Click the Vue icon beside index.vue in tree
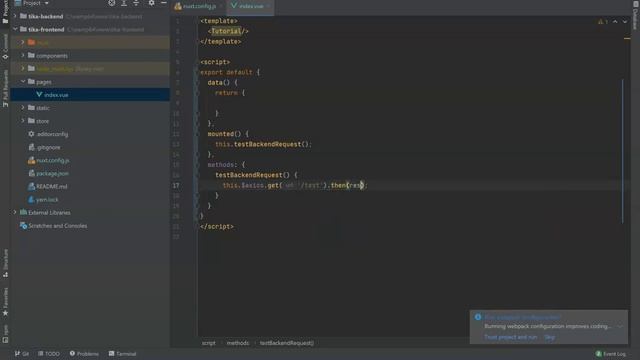 point(39,95)
